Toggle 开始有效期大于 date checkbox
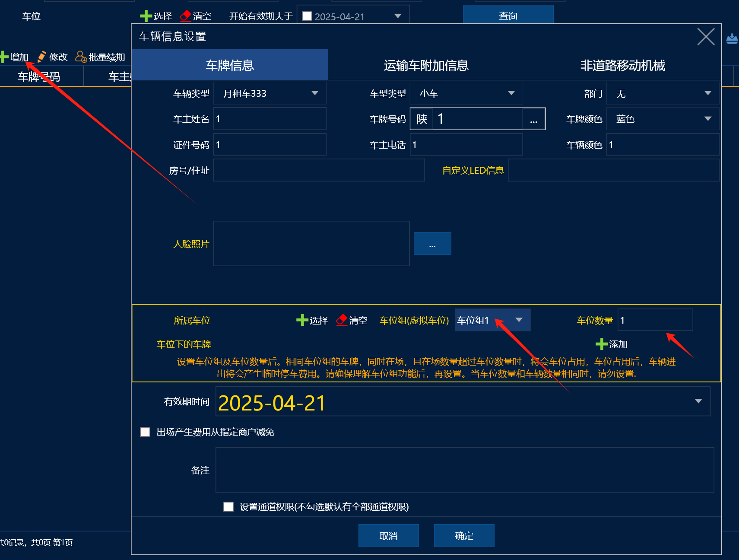 point(307,16)
